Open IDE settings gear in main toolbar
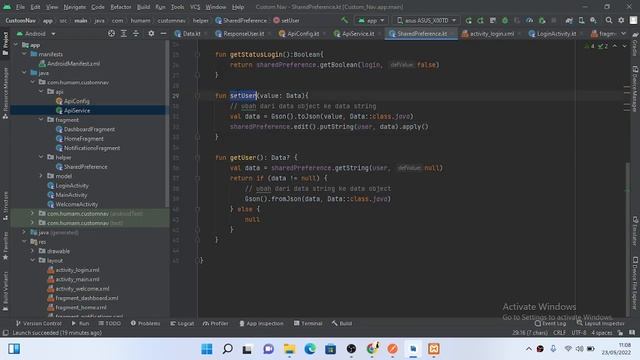 621,20
